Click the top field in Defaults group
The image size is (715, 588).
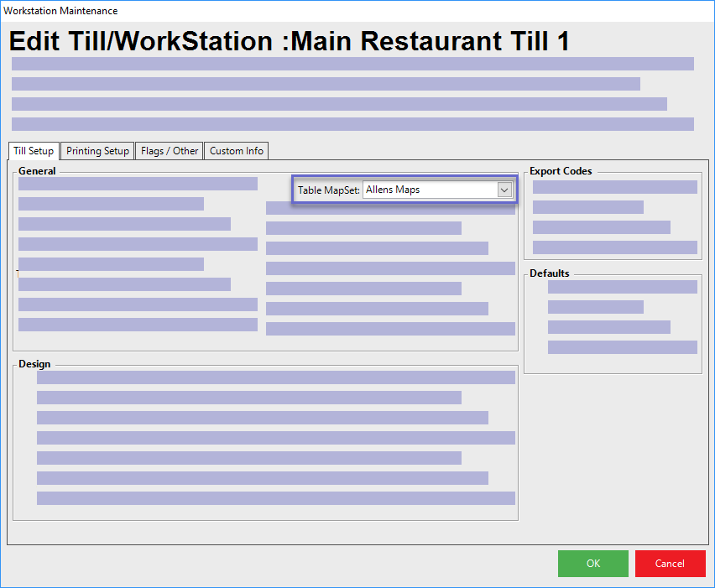[x=622, y=287]
